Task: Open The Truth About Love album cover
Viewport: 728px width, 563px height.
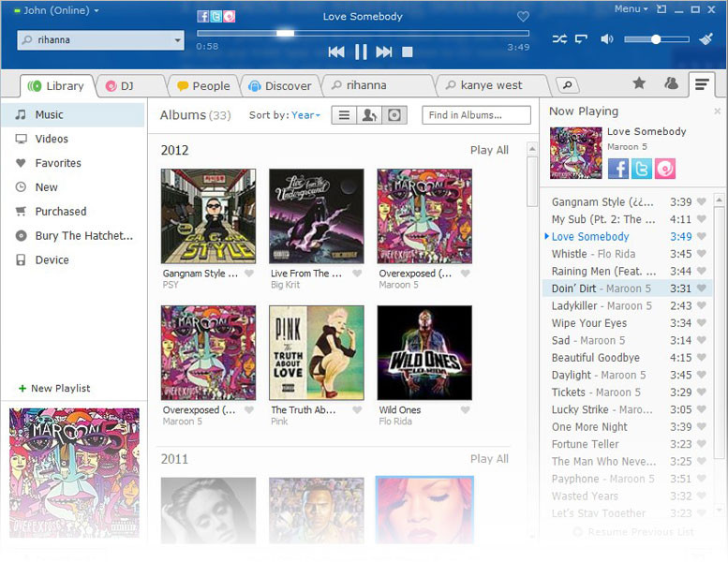Action: [x=317, y=353]
